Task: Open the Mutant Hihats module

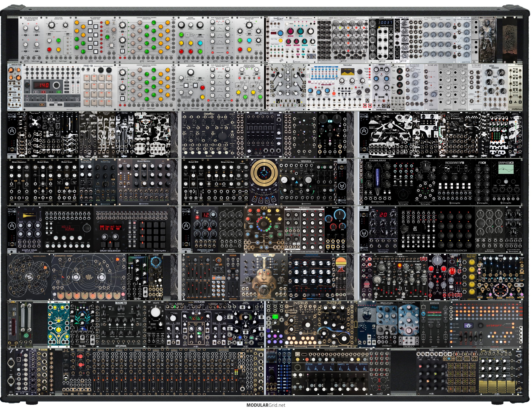Action: (43, 182)
